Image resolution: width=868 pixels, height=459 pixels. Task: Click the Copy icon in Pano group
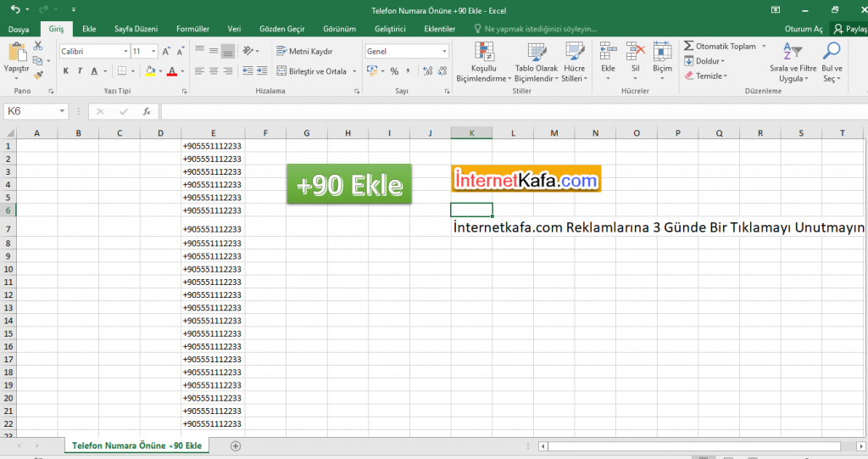coord(37,60)
